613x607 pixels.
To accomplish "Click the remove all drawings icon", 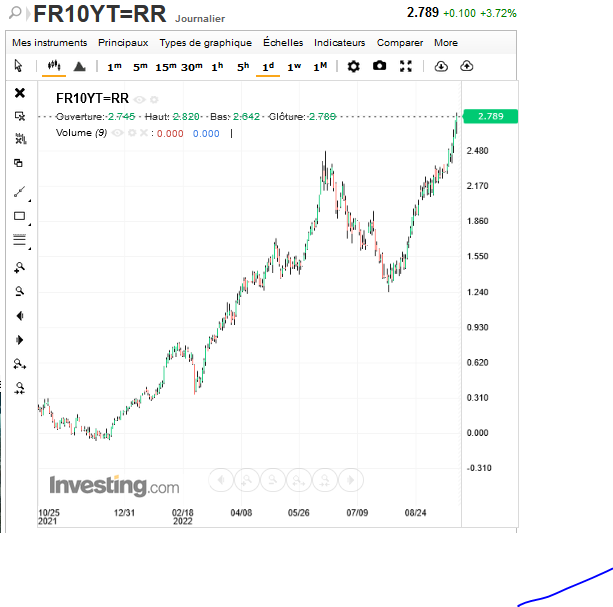I will point(20,139).
